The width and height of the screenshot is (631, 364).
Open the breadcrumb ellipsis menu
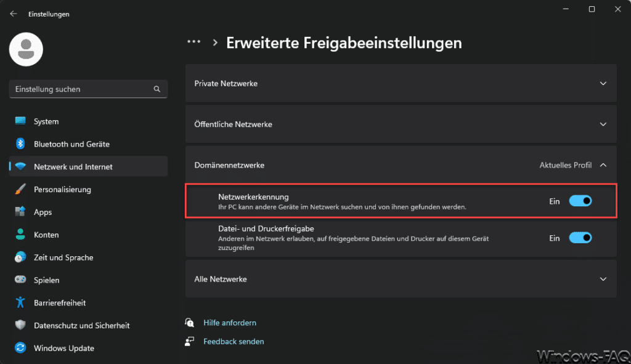pos(194,42)
